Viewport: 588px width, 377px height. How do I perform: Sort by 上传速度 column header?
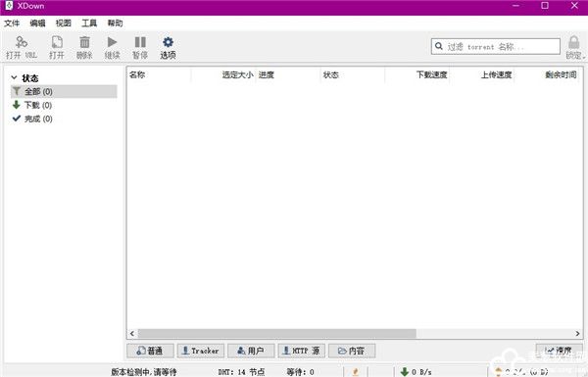coord(481,74)
